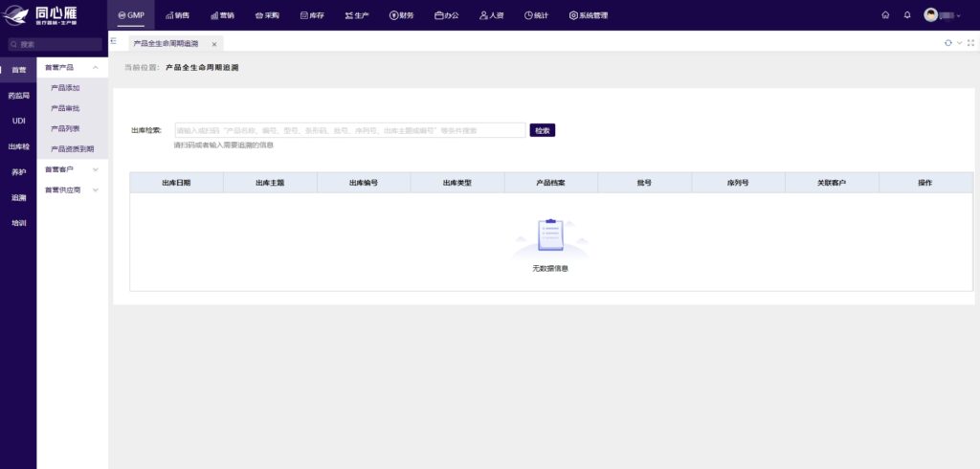Collapse the sidebar using the menu fold icon

click(x=114, y=42)
